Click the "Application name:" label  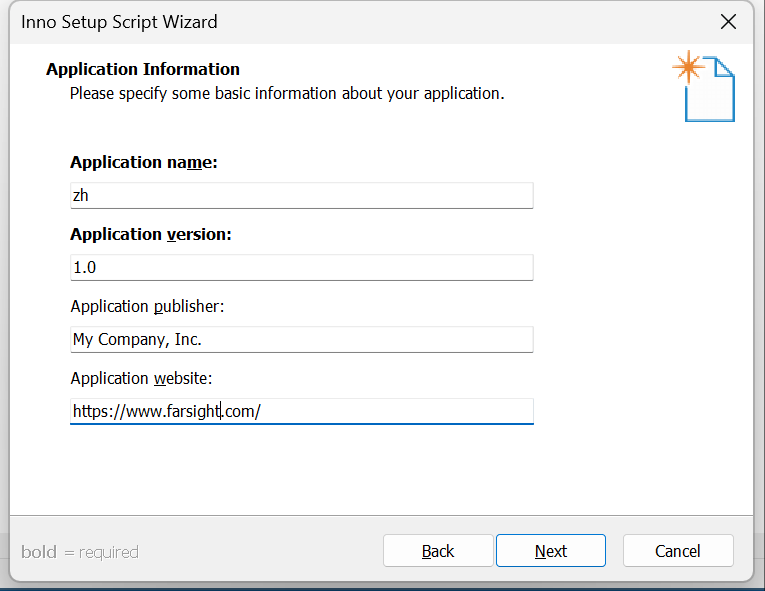click(x=144, y=162)
